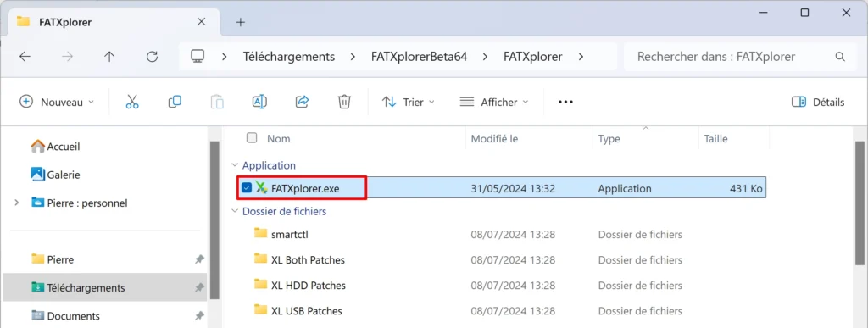868x328 pixels.
Task: Unpin Téléchargements using its pin icon
Action: coord(199,287)
